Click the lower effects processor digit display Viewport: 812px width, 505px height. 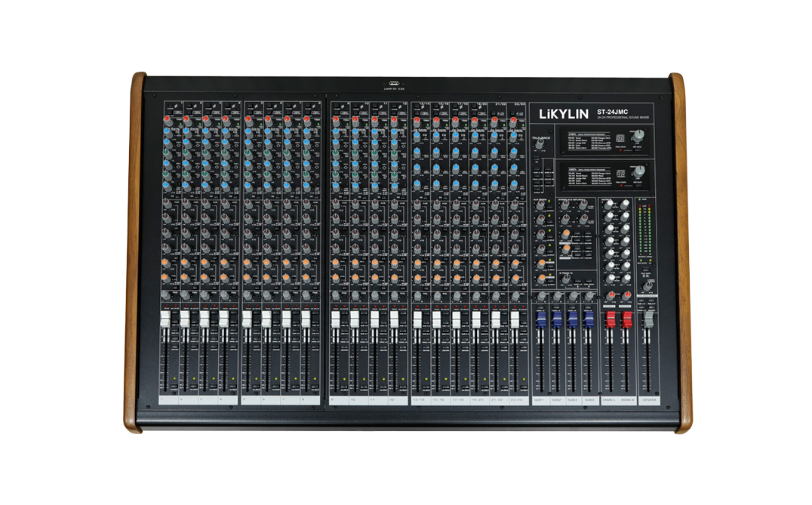coord(619,173)
